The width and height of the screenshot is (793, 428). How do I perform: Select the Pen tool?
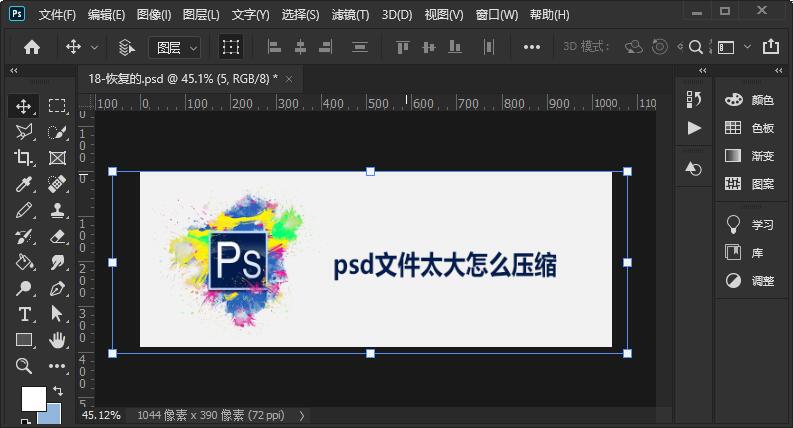57,288
